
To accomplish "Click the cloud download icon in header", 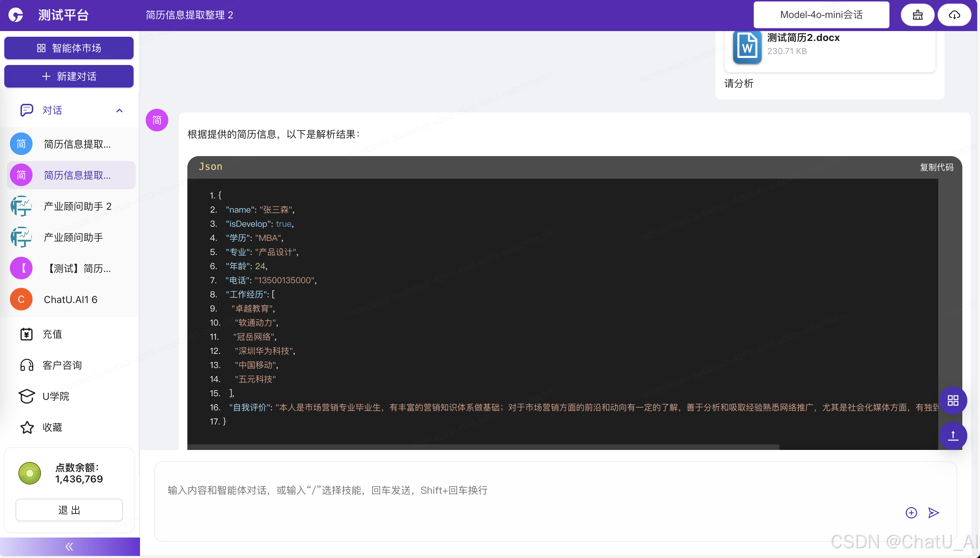I will click(954, 15).
